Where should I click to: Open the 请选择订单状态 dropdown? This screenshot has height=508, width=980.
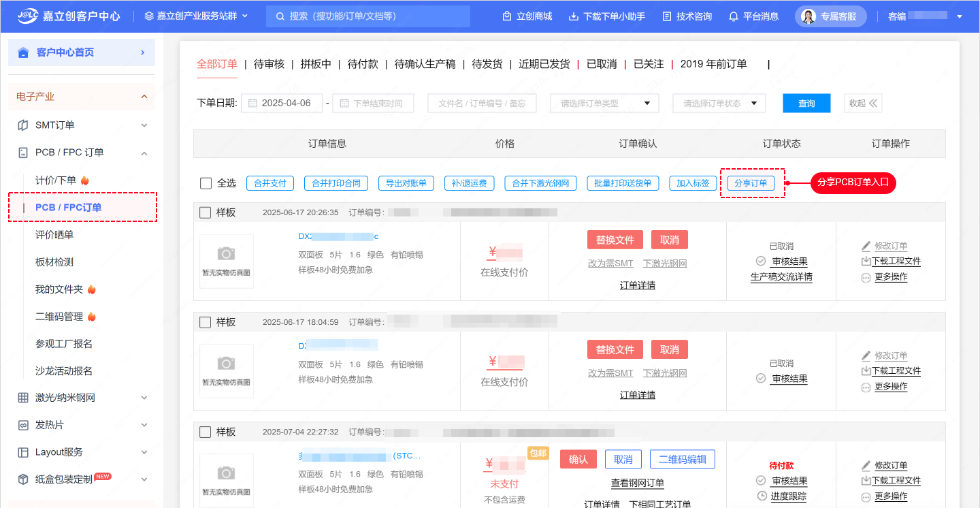(719, 104)
